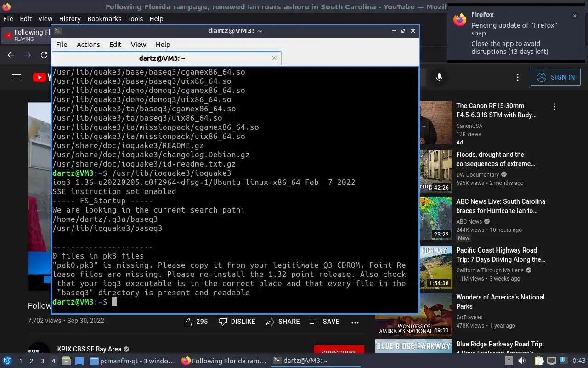The width and height of the screenshot is (588, 368).
Task: Open the update notifier tray icon
Action: tap(563, 361)
